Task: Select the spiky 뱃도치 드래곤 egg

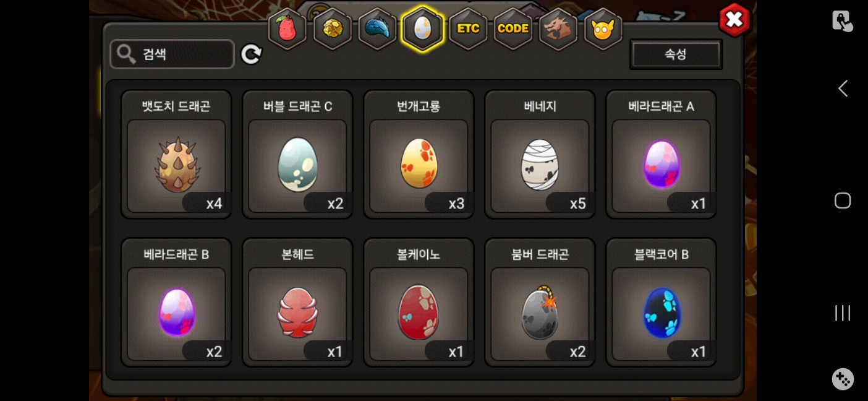Action: coord(176,154)
